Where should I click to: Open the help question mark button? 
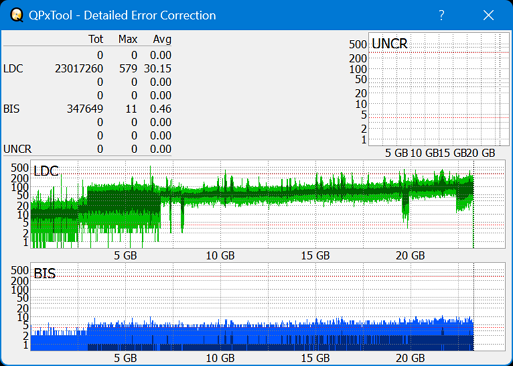coord(441,15)
